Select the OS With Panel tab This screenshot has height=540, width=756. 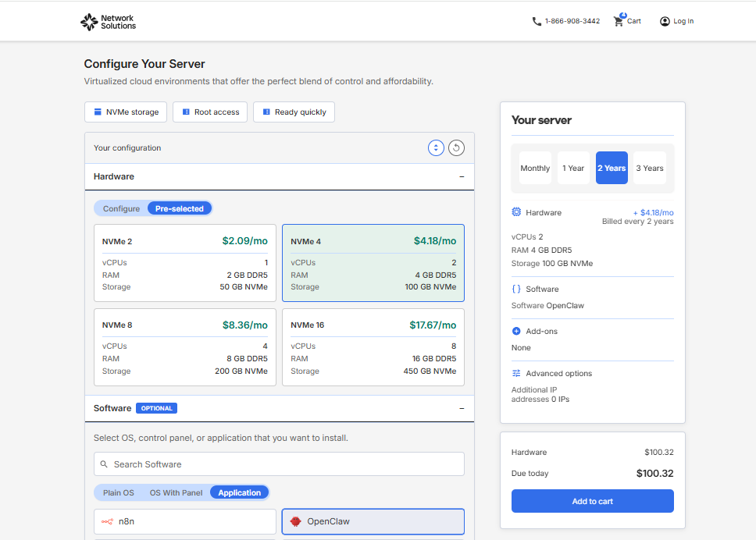[176, 493]
